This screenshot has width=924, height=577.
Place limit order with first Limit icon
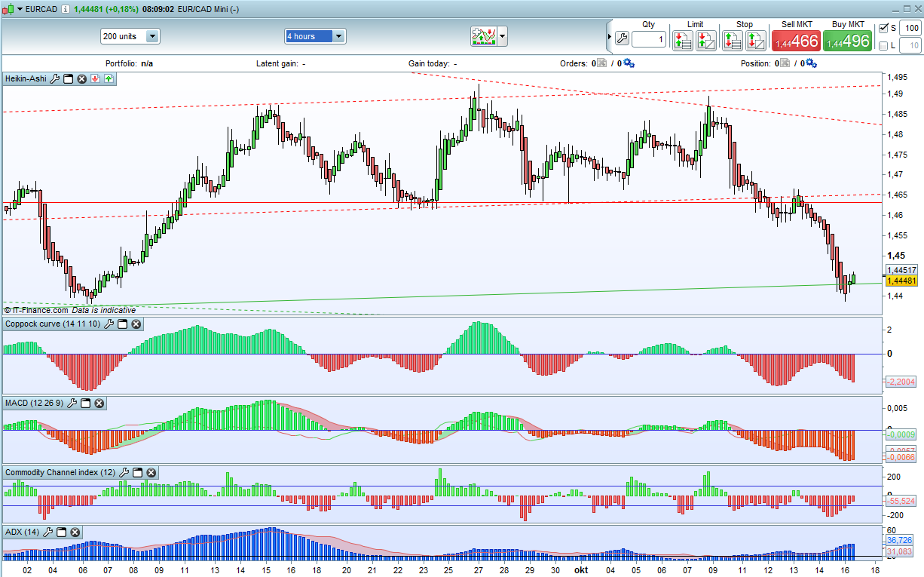683,41
